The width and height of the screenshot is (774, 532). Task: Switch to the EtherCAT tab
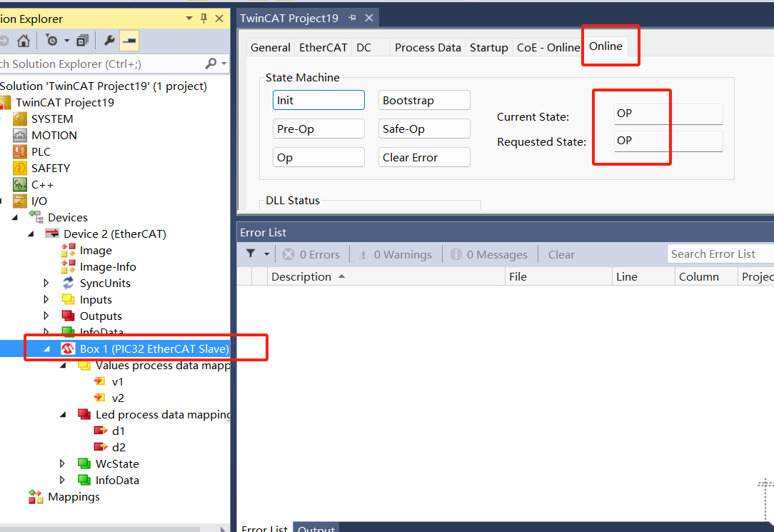tap(323, 47)
